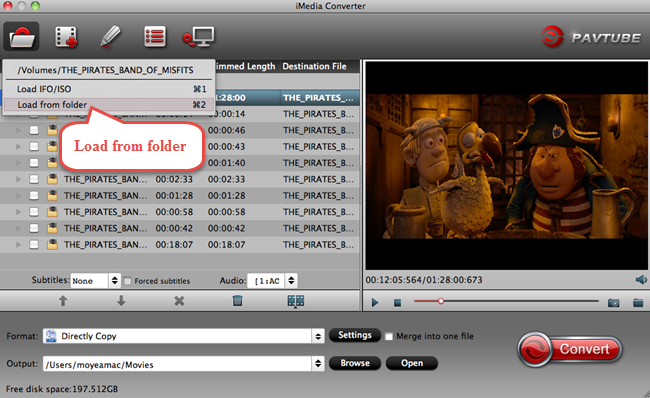650x398 pixels.
Task: Click the format icon beside Directly Copy
Action: pyautogui.click(x=51, y=336)
